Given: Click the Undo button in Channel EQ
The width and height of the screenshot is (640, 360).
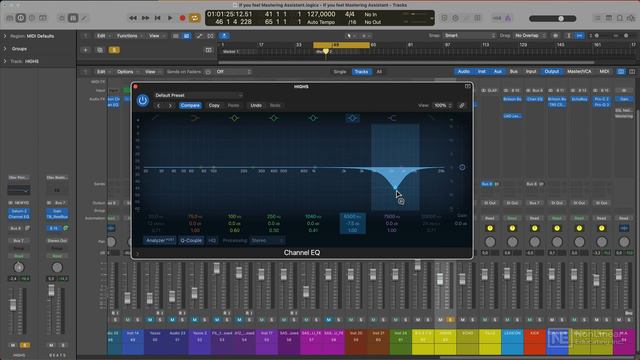Looking at the screenshot, I should click(256, 105).
